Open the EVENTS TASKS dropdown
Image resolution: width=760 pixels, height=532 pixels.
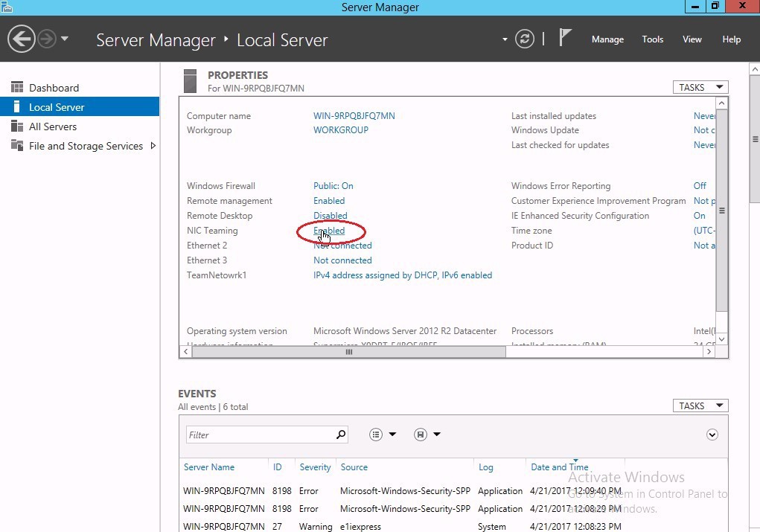[x=699, y=406]
